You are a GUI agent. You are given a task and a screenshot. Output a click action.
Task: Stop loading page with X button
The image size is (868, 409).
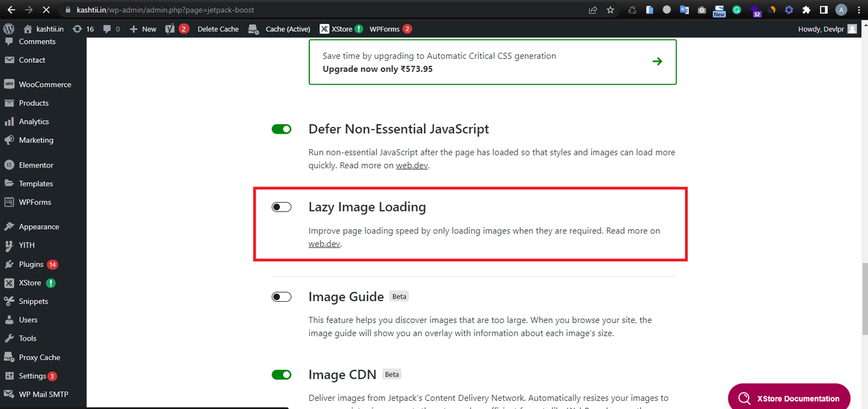[45, 10]
